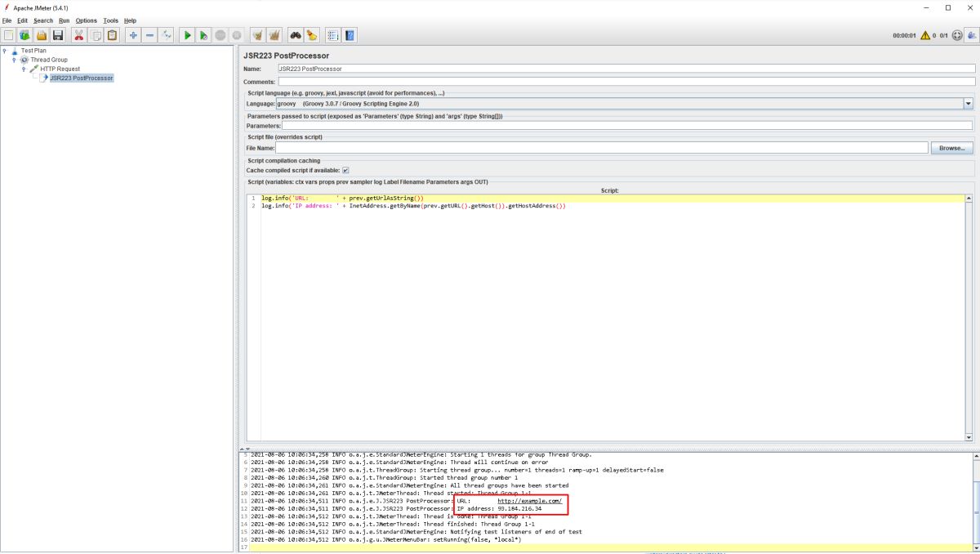Open the File menu

pyautogui.click(x=7, y=20)
